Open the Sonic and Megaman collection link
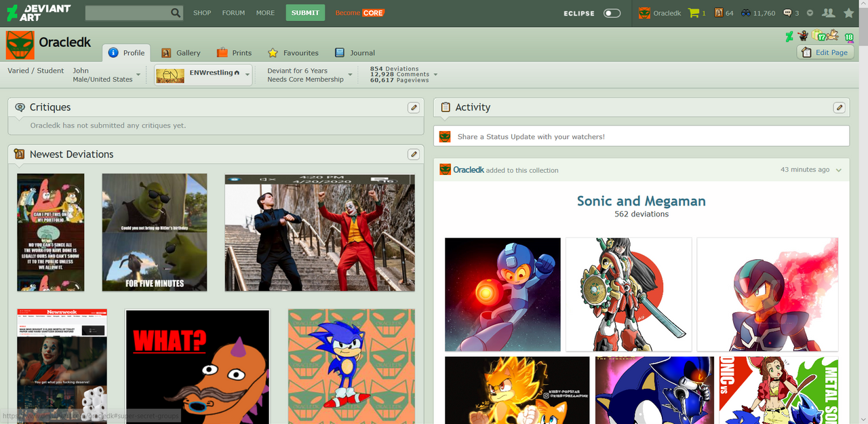The height and width of the screenshot is (424, 868). tap(641, 201)
